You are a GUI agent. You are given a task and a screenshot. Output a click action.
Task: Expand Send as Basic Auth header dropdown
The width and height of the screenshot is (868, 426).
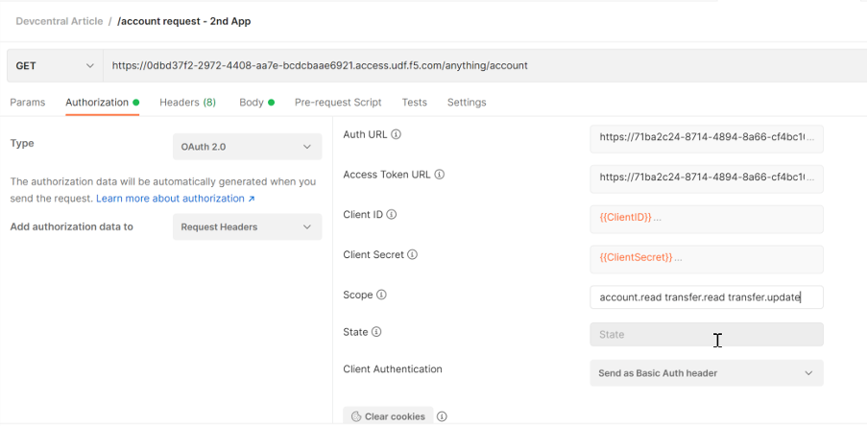click(x=706, y=373)
